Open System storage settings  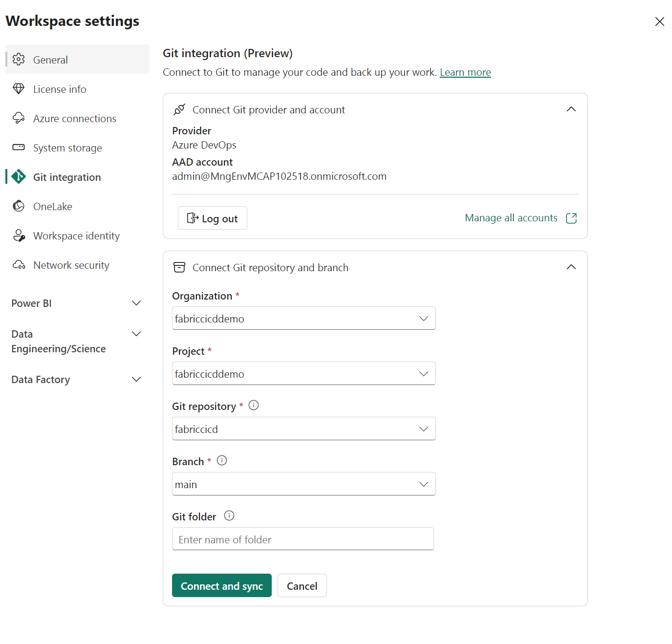(x=77, y=148)
